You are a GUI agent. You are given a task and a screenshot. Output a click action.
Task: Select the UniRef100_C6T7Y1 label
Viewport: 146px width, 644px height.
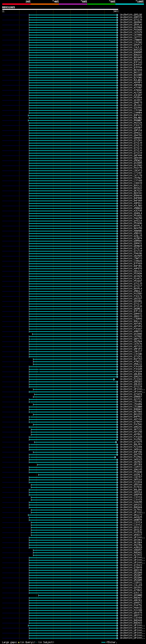[x=131, y=37]
